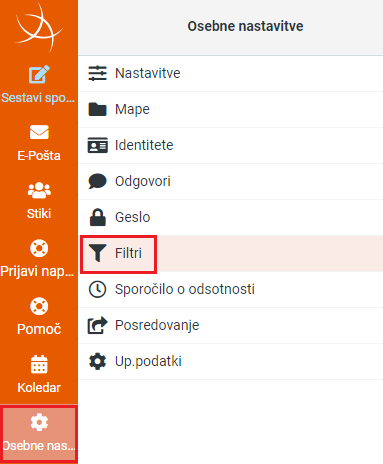This screenshot has height=464, width=383.
Task: Select Posredovanje forwarding entry
Action: (231, 325)
